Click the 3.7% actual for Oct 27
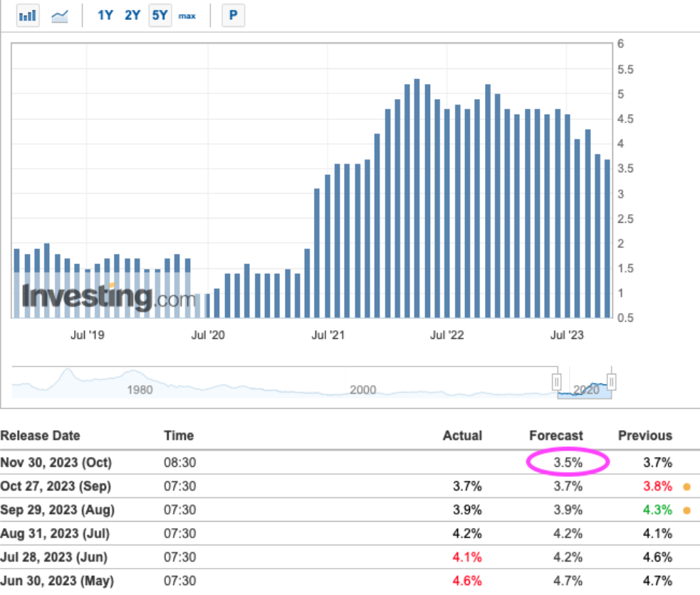 click(467, 486)
